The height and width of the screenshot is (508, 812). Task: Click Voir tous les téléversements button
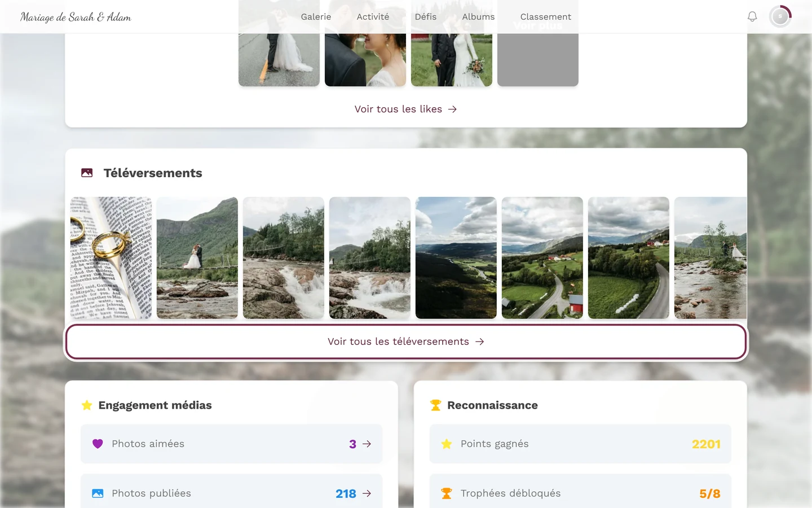pyautogui.click(x=406, y=341)
